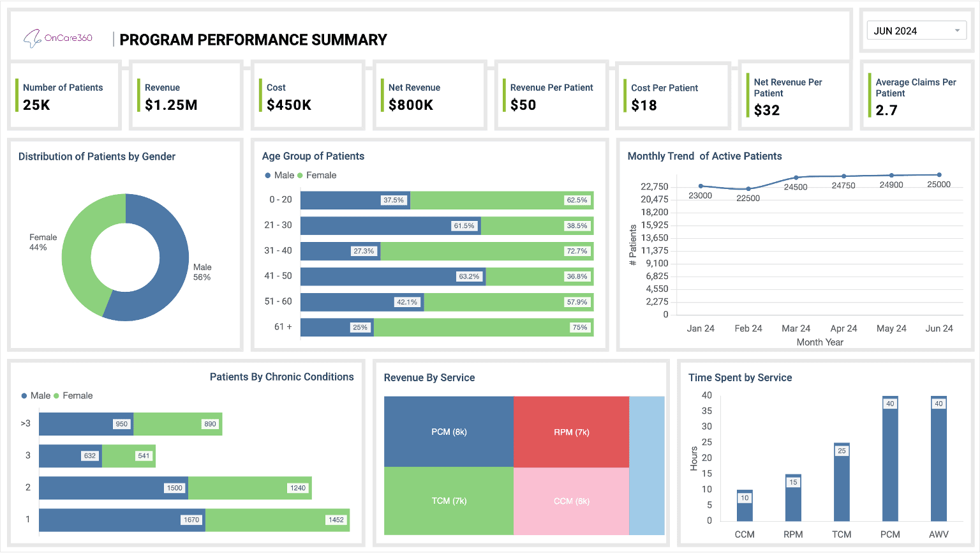Select the TCM (7k) treemap tile

[449, 501]
